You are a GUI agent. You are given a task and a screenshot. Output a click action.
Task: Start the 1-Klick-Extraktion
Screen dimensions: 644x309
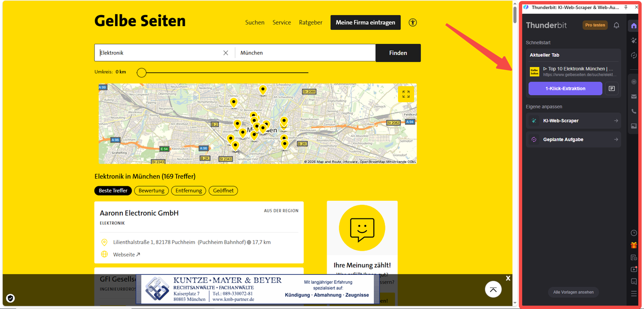[x=565, y=89]
